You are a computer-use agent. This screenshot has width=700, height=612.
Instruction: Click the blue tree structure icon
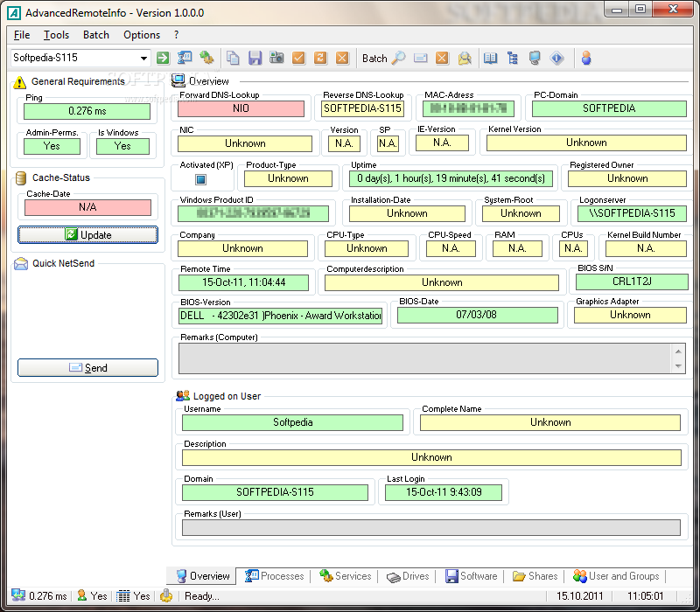(513, 58)
